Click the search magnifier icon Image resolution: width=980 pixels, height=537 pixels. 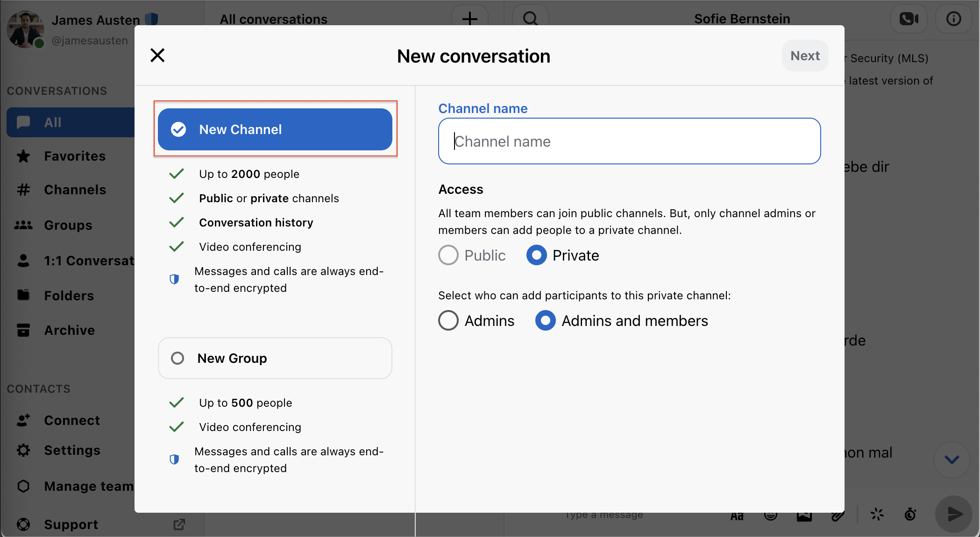click(530, 18)
